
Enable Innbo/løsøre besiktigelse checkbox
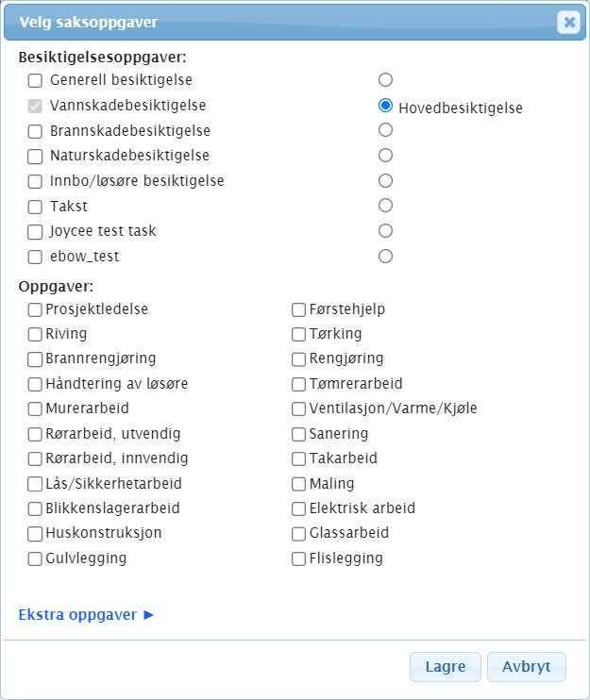[x=35, y=181]
